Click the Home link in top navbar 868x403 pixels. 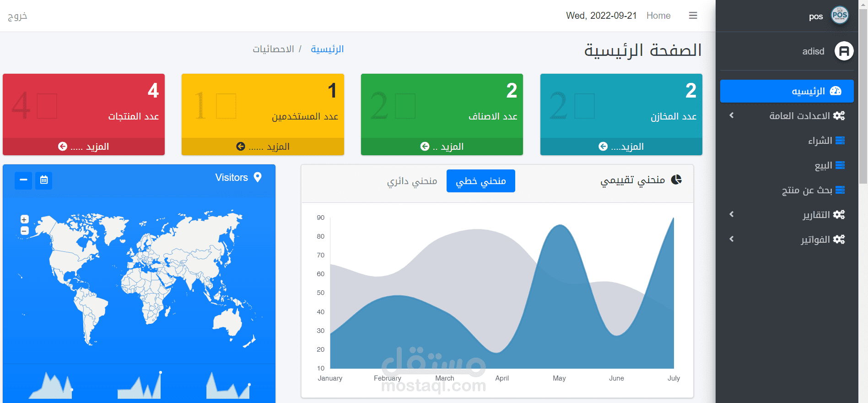tap(658, 16)
